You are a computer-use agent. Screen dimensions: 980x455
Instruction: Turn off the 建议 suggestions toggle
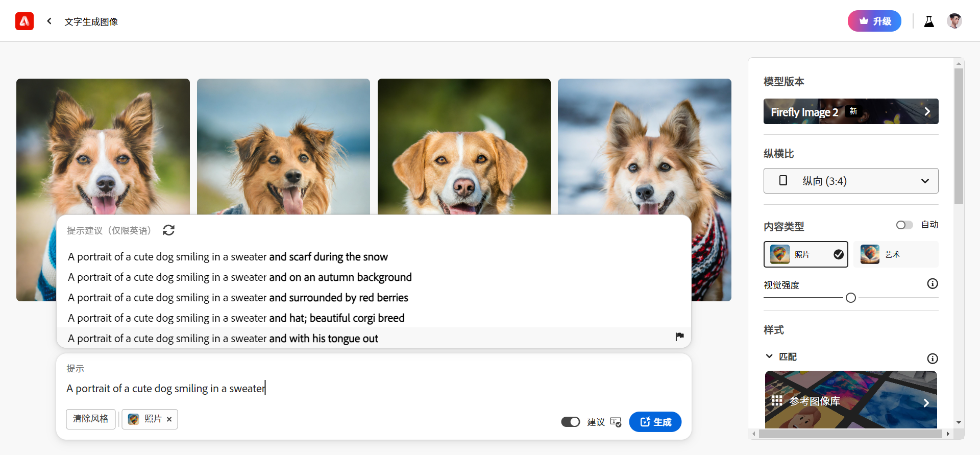tap(570, 422)
